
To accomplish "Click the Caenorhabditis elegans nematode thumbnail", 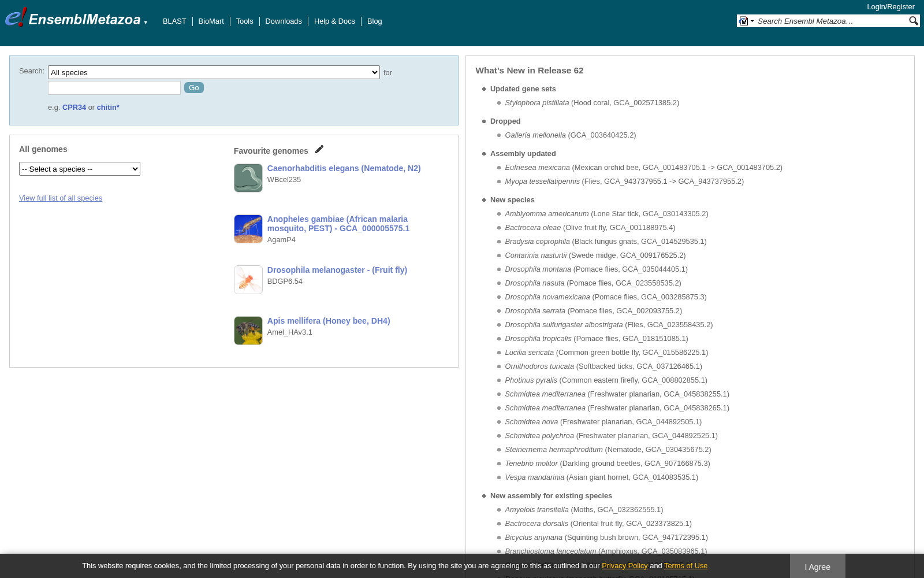I will click(x=248, y=178).
